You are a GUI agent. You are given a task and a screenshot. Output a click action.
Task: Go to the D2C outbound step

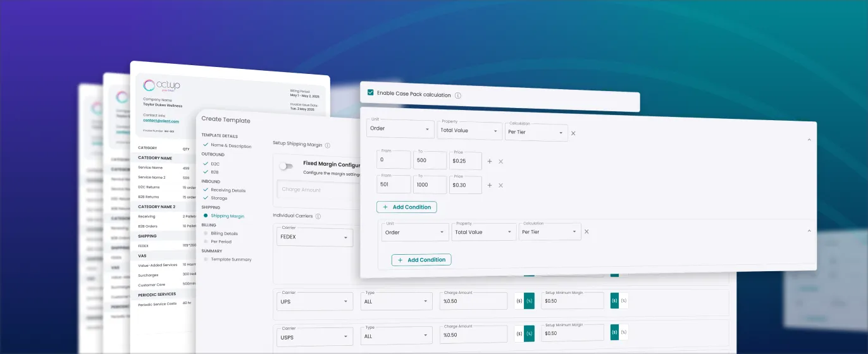(214, 164)
